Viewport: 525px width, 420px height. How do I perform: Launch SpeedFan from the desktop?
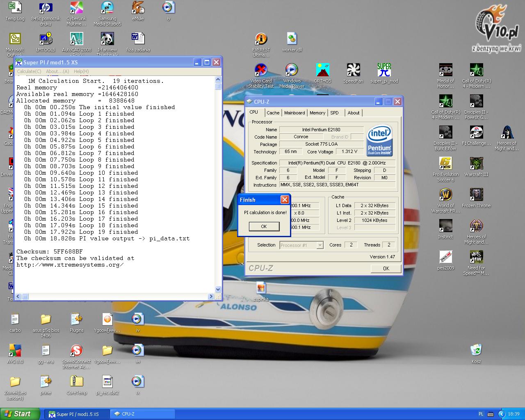(x=353, y=73)
